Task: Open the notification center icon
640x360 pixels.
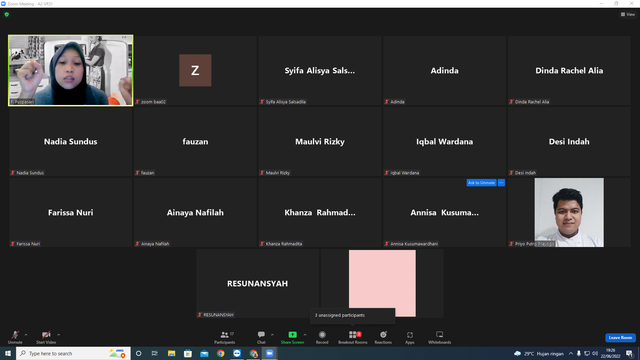Action: coord(629,353)
